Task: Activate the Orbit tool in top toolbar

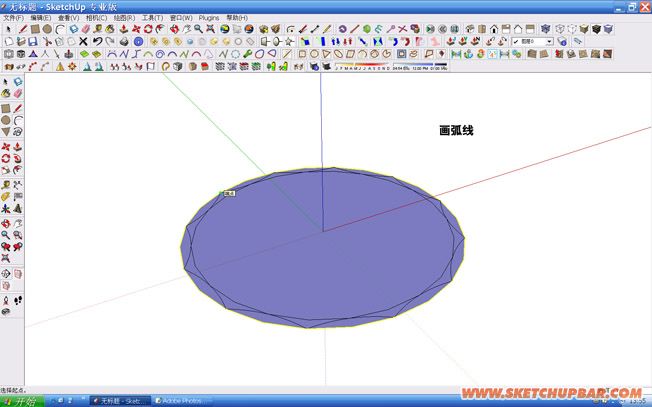Action: pos(174,29)
